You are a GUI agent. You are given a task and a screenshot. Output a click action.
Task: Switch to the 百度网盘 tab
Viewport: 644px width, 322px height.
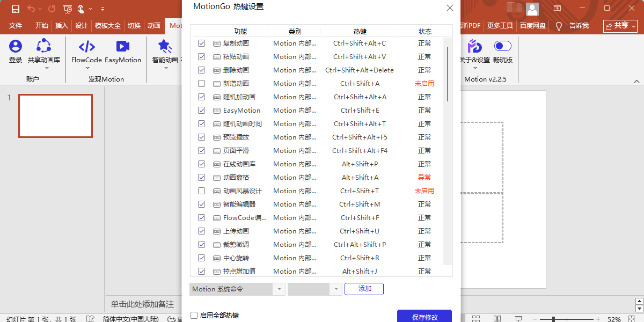[x=533, y=26]
